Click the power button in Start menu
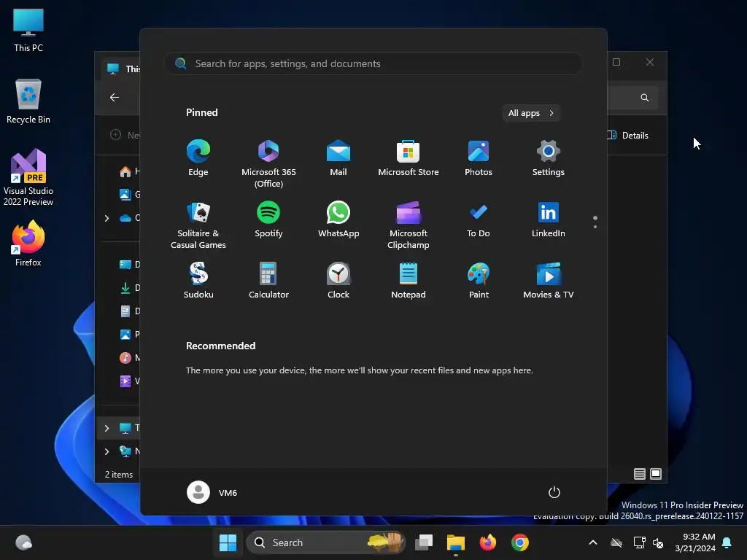Image resolution: width=747 pixels, height=560 pixels. point(554,492)
